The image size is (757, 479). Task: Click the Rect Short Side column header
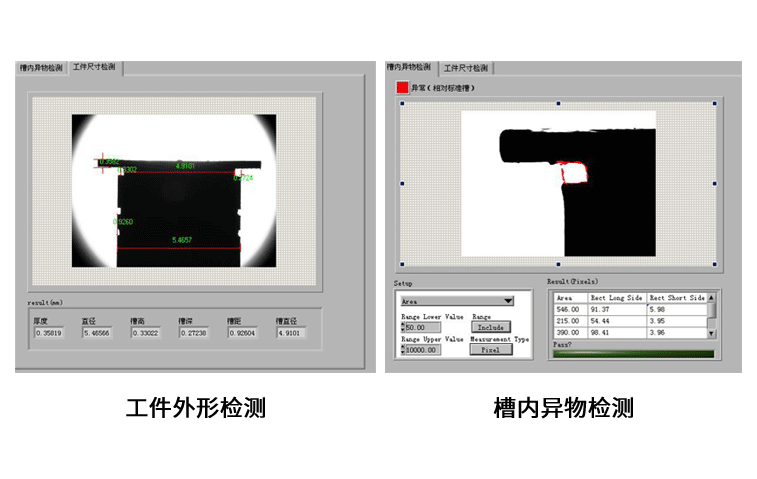coord(677,298)
